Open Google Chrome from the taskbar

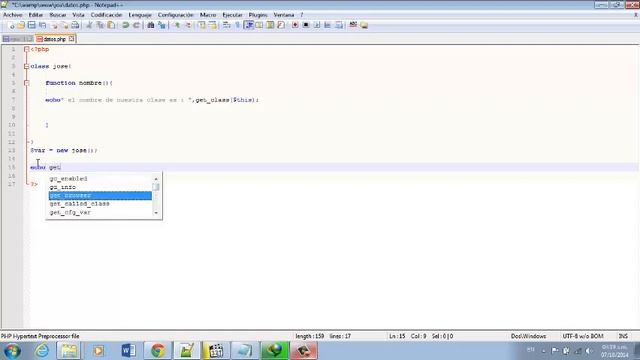point(158,351)
